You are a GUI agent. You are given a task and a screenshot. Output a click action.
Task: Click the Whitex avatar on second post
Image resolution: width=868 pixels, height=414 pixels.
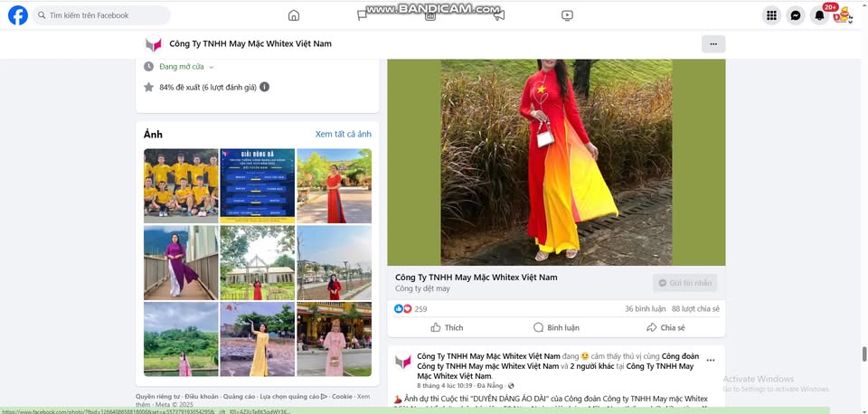[x=403, y=362]
